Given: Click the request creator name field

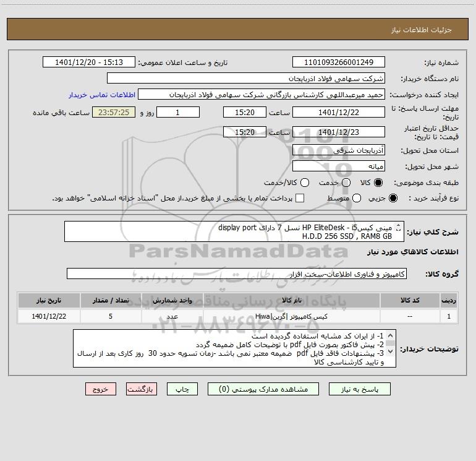Looking at the screenshot, I should click(261, 95).
